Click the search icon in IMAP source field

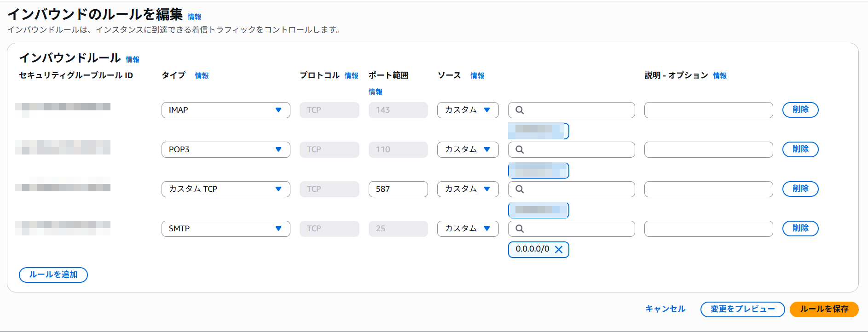[x=520, y=110]
